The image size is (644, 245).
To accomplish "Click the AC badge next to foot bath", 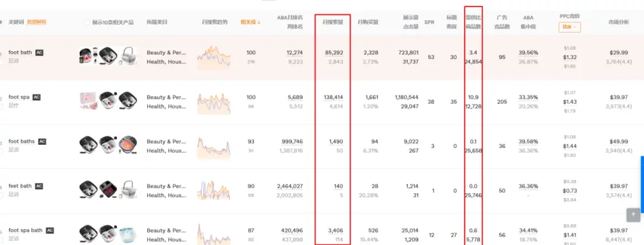I will tap(39, 52).
